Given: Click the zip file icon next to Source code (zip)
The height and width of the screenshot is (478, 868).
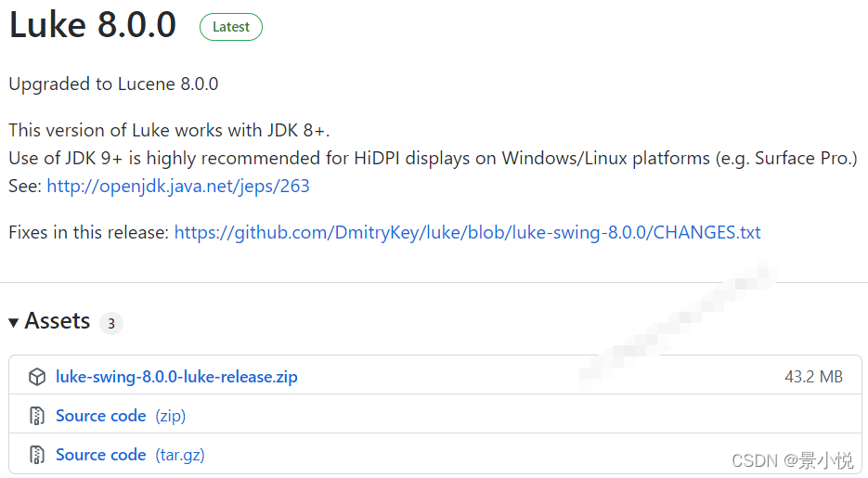Looking at the screenshot, I should click(37, 416).
